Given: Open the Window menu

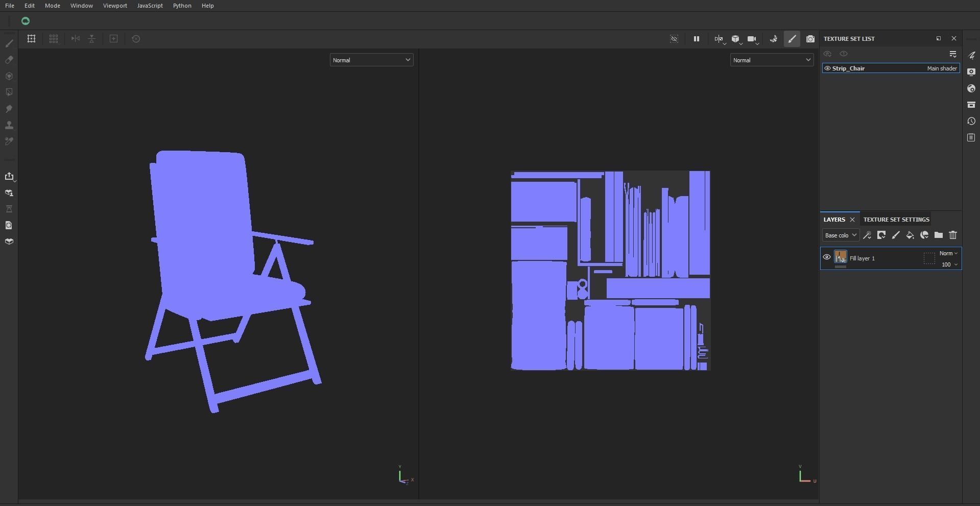Looking at the screenshot, I should point(82,6).
